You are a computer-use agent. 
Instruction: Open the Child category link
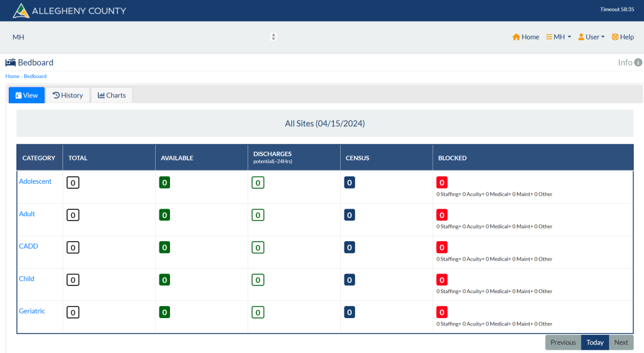tap(27, 279)
